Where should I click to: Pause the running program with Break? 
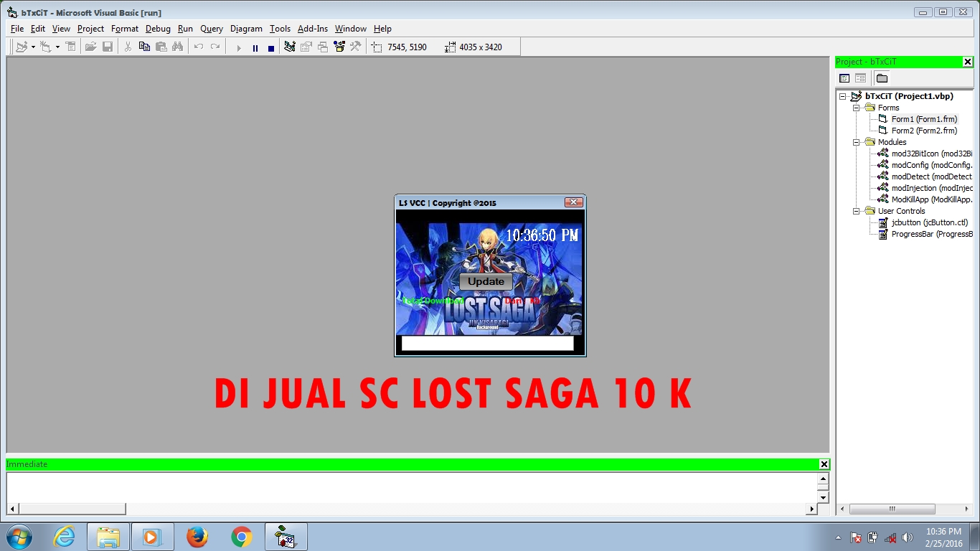[255, 48]
